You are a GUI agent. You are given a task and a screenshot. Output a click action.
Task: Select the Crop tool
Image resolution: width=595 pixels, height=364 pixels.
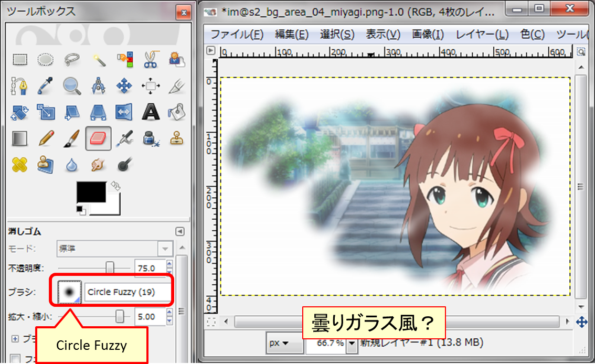pyautogui.click(x=177, y=86)
